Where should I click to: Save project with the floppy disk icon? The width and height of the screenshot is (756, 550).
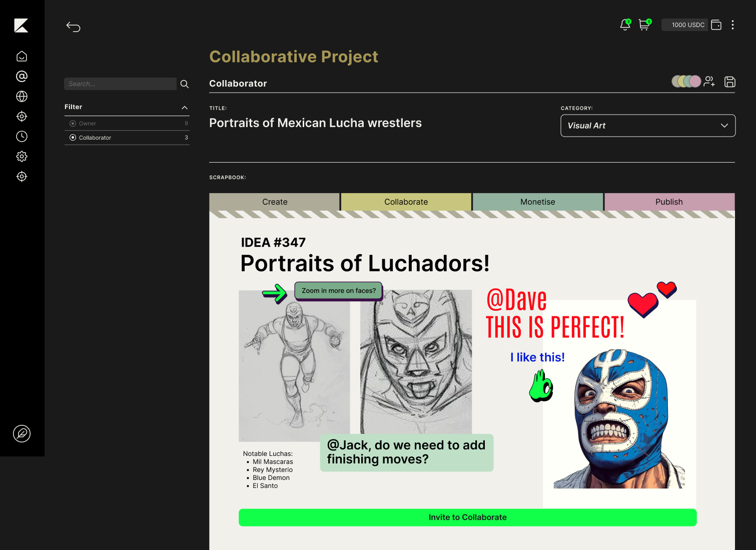click(730, 82)
